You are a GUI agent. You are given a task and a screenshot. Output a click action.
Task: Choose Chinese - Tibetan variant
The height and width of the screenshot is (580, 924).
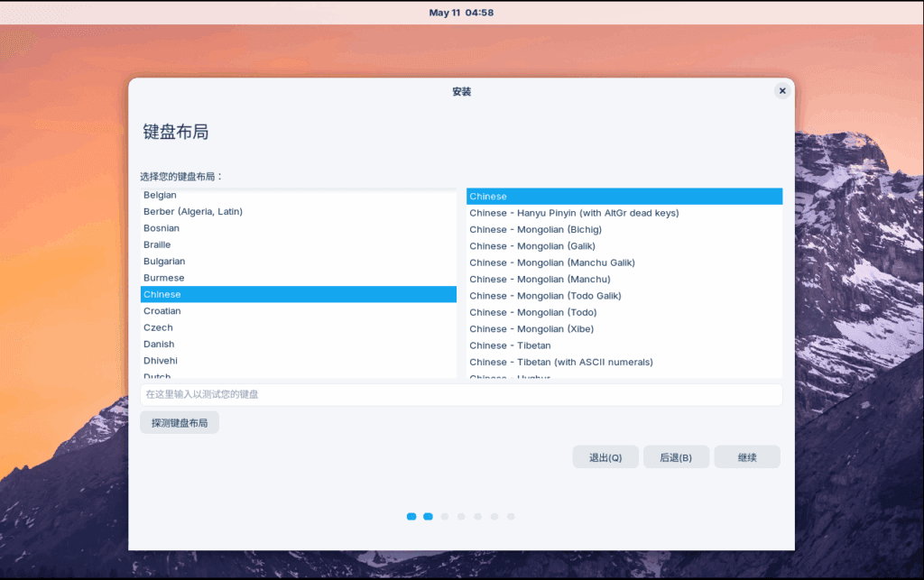click(510, 345)
